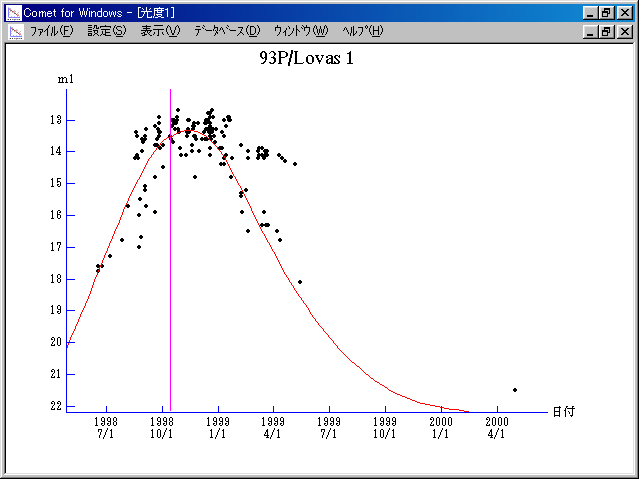Click the 日付 date axis label
Image resolution: width=639 pixels, height=479 pixels.
(563, 411)
